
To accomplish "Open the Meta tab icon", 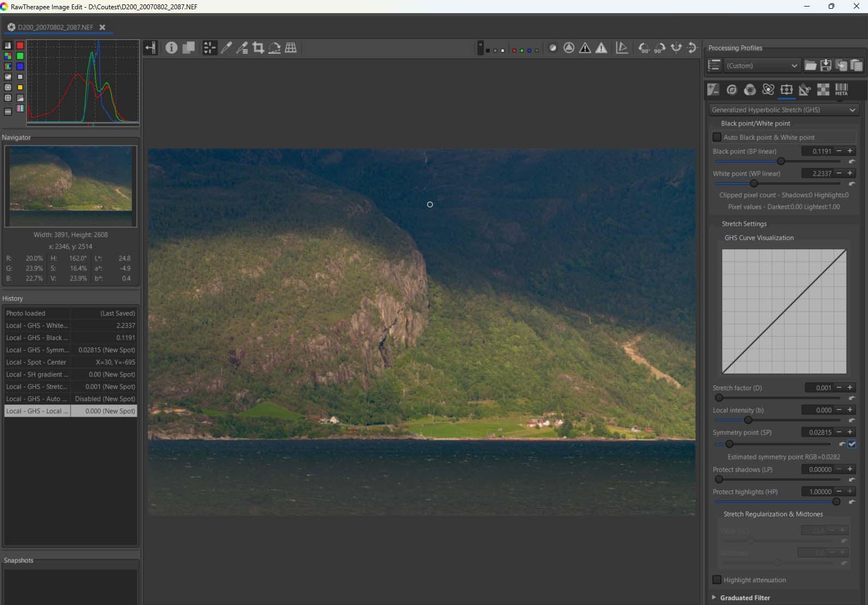I will [841, 89].
